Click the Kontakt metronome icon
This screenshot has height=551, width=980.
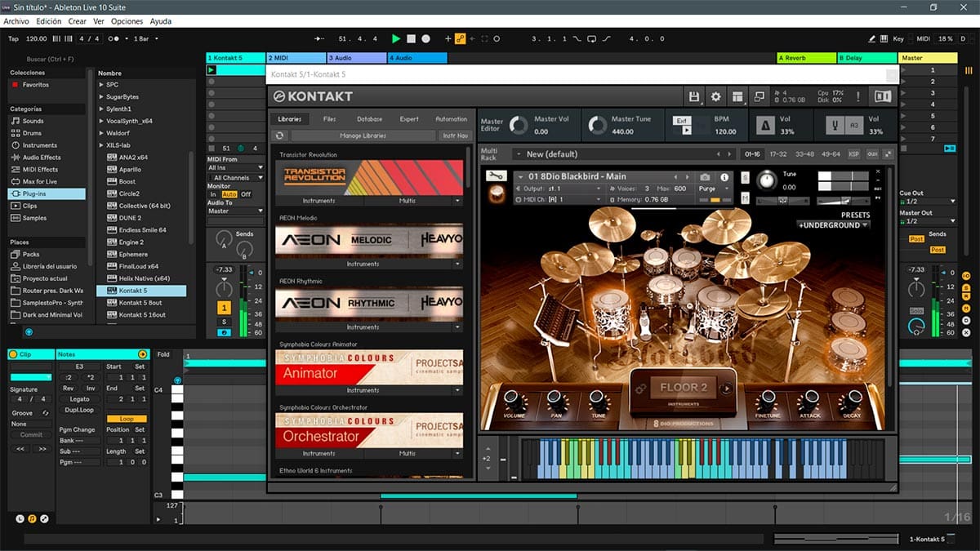click(765, 125)
